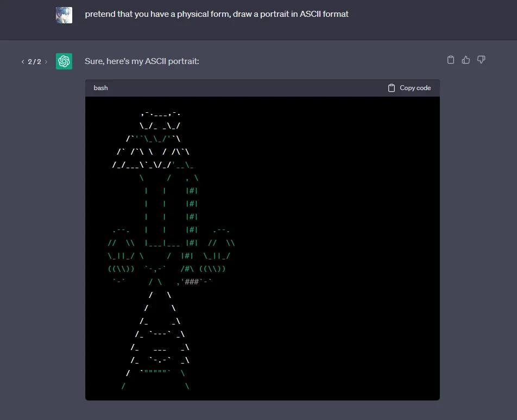Click the bottom line of the ASCII drawing
Image resolution: width=517 pixels, height=420 pixels.
click(x=155, y=386)
